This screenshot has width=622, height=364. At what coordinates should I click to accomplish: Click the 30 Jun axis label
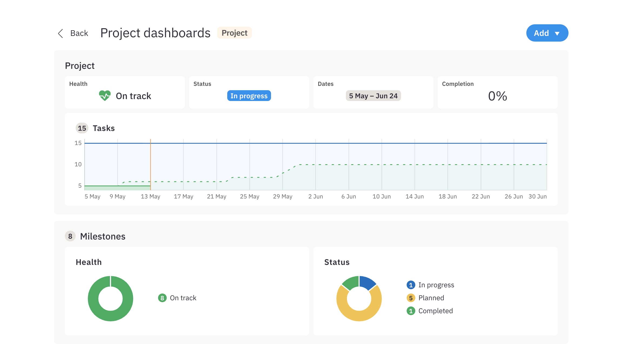[x=537, y=196]
